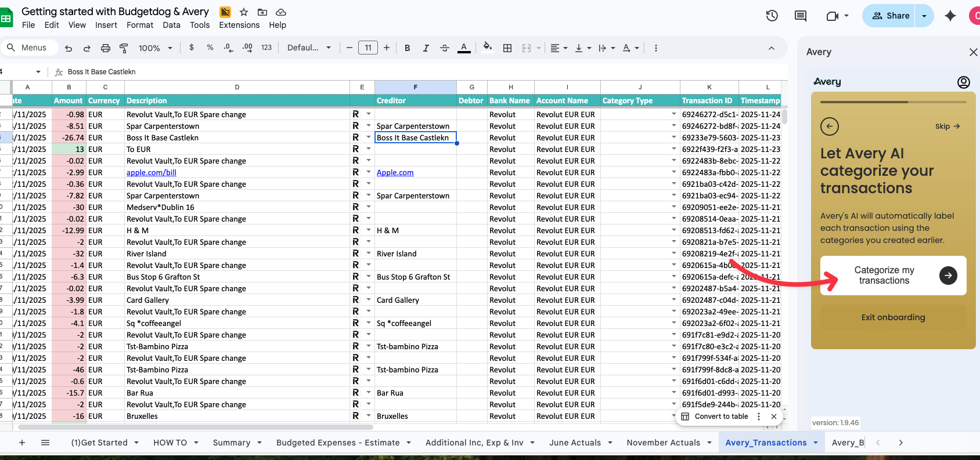This screenshot has height=460, width=980.
Task: Open the fill color picker
Action: pyautogui.click(x=488, y=48)
